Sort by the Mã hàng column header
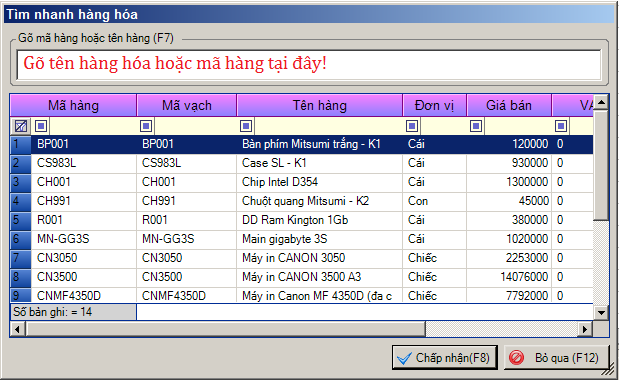This screenshot has width=619, height=380. point(73,105)
